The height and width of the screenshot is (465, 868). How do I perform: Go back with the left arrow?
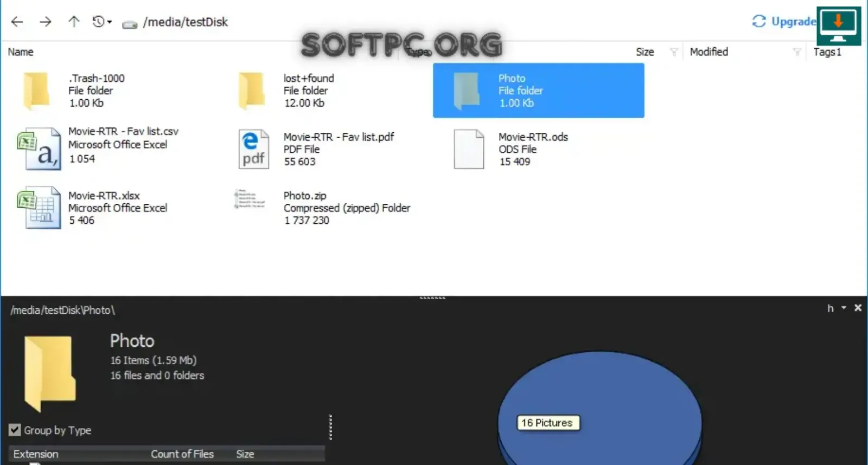point(17,22)
